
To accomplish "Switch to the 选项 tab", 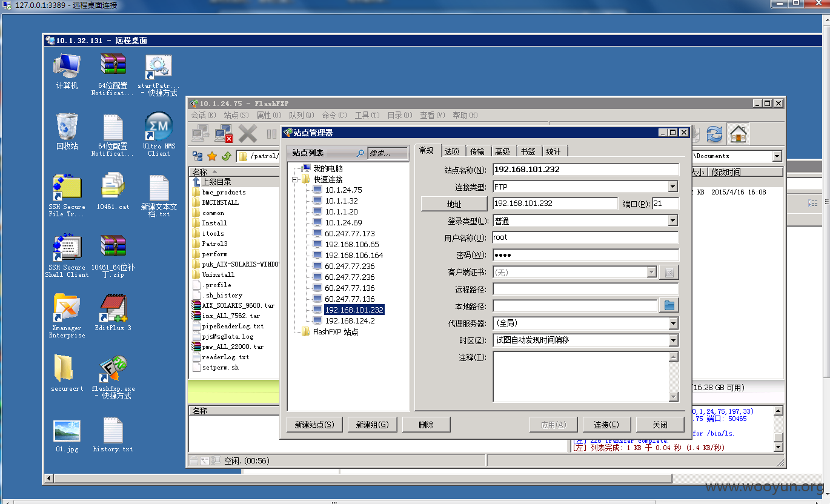I will pyautogui.click(x=452, y=151).
